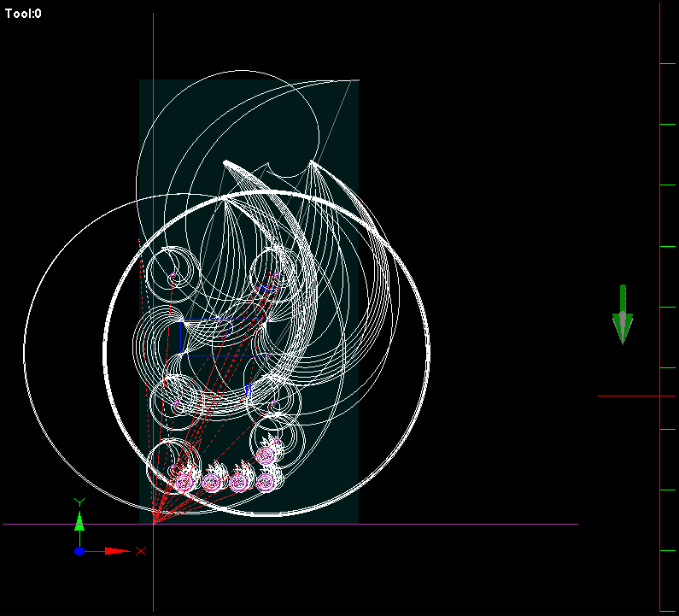Click the red X axis arrow
Image resolution: width=679 pixels, height=616 pixels.
coord(117,551)
